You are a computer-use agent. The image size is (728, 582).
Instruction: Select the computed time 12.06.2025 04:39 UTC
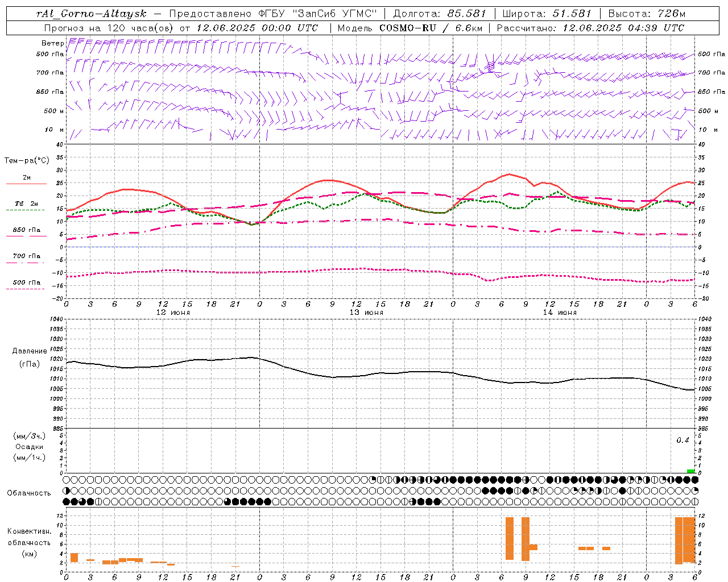coord(623,28)
